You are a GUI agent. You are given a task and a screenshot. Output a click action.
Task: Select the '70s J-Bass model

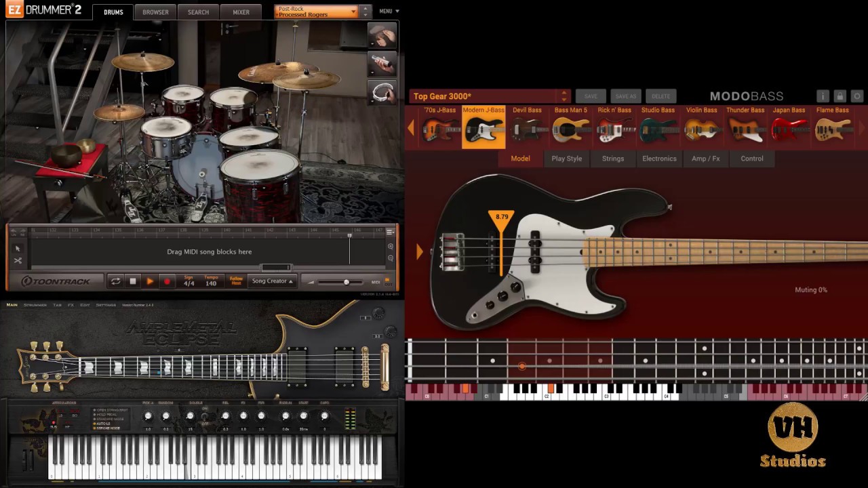[x=440, y=127]
